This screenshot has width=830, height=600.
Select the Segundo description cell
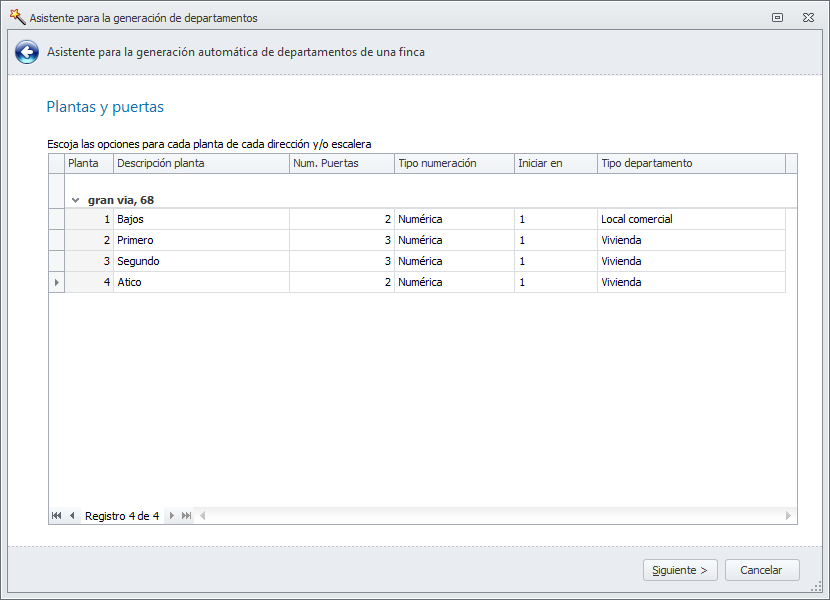[x=201, y=261]
